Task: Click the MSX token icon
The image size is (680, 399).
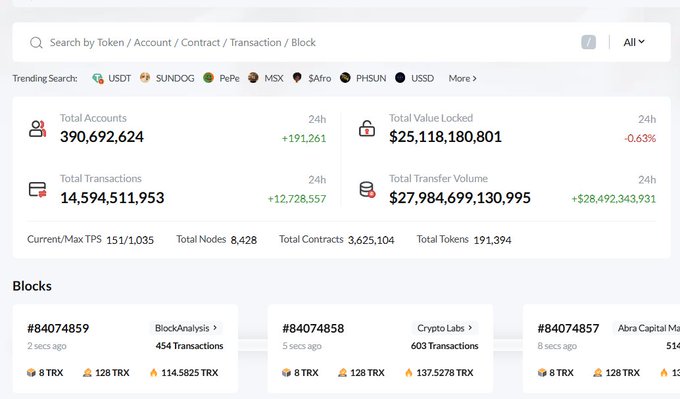Action: tap(253, 78)
